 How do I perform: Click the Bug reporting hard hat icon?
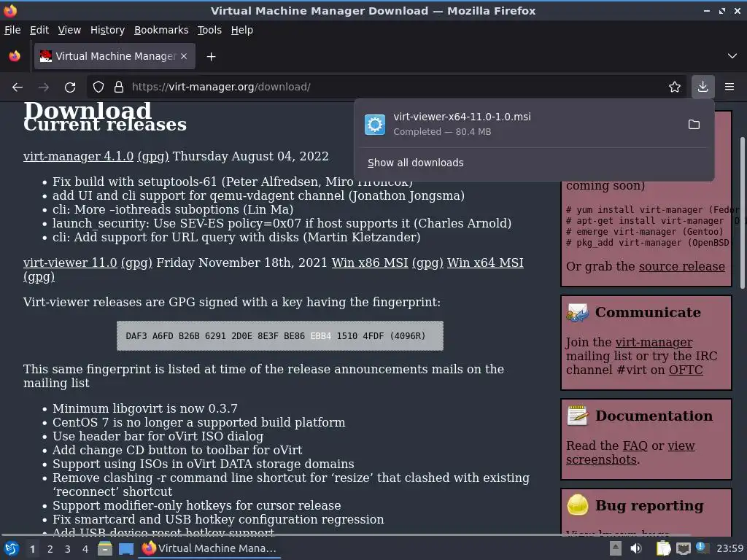pos(578,505)
